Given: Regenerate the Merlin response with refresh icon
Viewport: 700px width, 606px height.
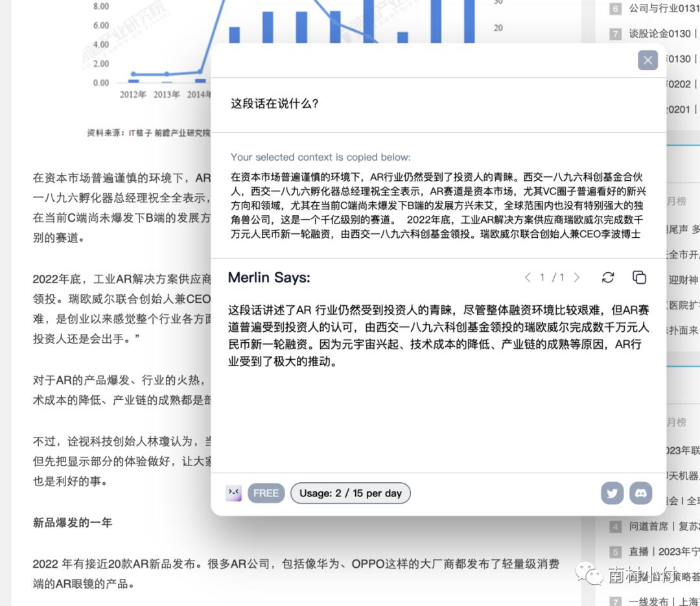Looking at the screenshot, I should tap(608, 277).
